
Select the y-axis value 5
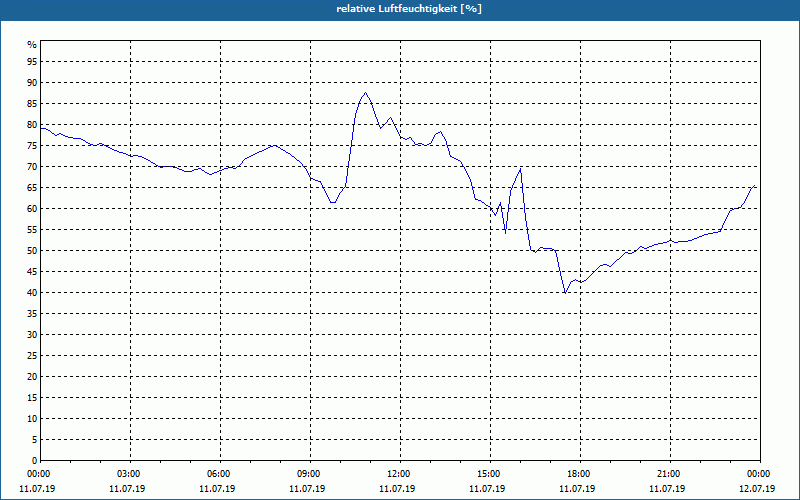click(x=35, y=440)
